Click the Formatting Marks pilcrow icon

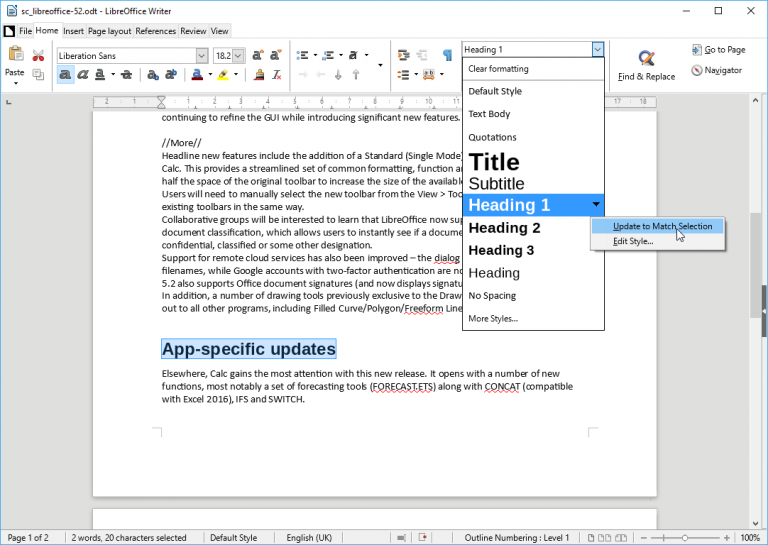click(446, 55)
